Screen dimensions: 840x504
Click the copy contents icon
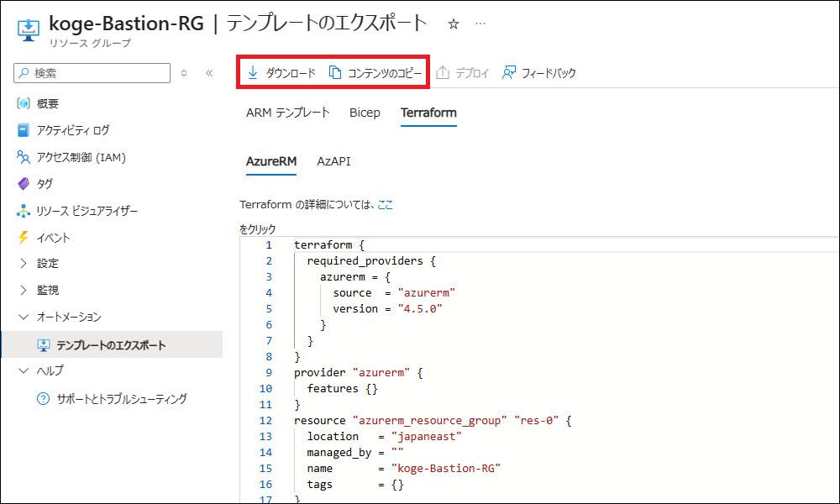pos(335,72)
